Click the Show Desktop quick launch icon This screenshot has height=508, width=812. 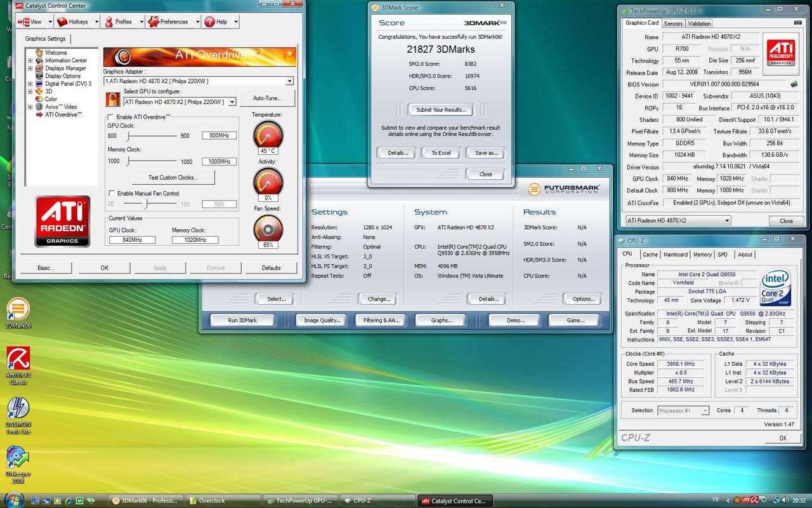(x=34, y=500)
